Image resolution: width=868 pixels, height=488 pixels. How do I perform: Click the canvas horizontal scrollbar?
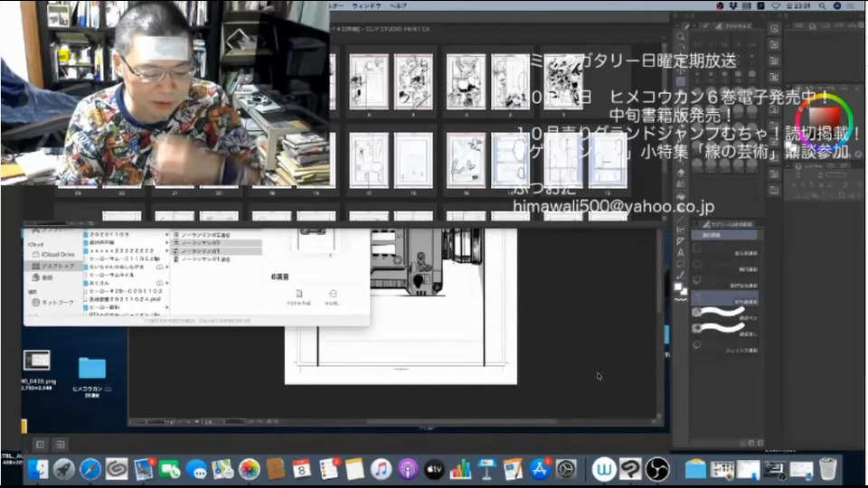tap(461, 422)
